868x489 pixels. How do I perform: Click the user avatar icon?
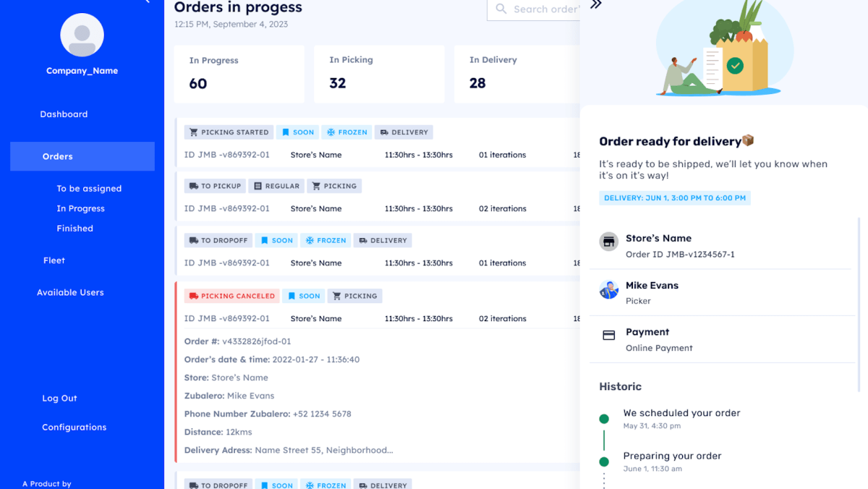82,35
